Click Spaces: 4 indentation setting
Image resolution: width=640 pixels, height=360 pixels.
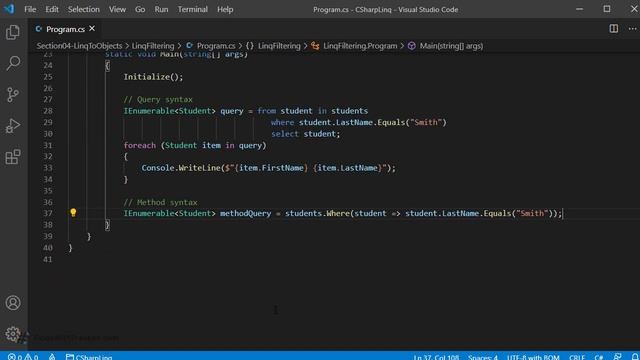click(x=483, y=357)
